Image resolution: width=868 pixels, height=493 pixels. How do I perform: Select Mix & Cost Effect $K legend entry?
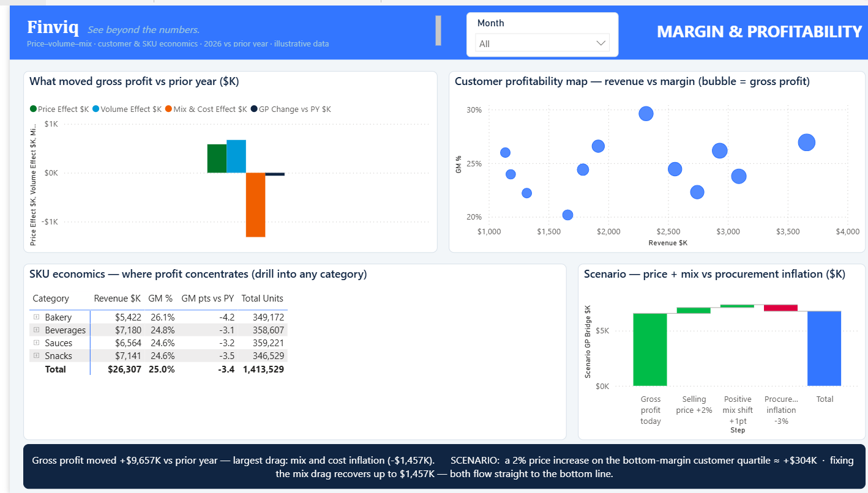tap(206, 109)
